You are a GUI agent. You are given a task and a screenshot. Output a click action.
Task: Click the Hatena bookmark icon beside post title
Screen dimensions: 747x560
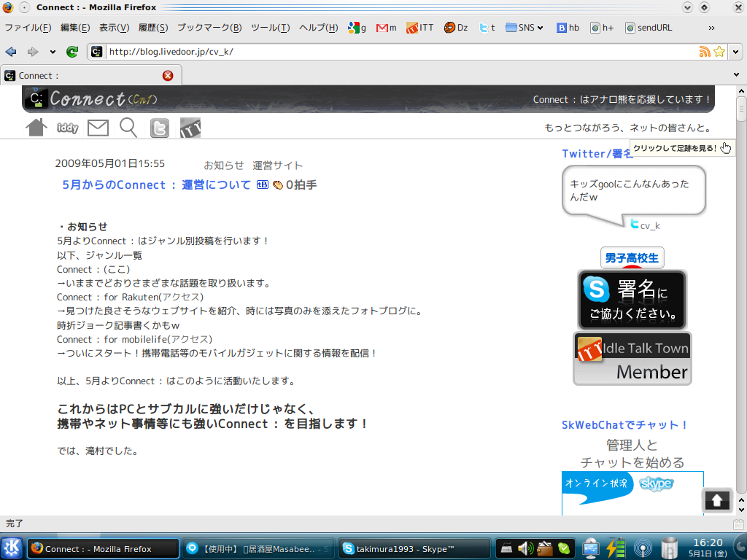click(x=263, y=184)
